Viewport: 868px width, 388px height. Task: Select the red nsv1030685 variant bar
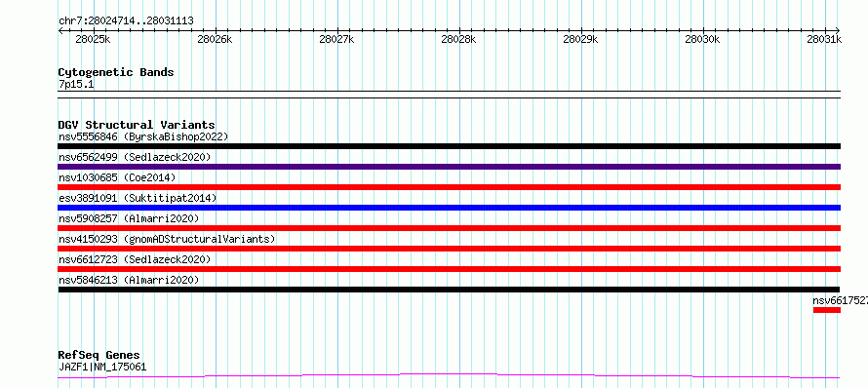coord(449,187)
